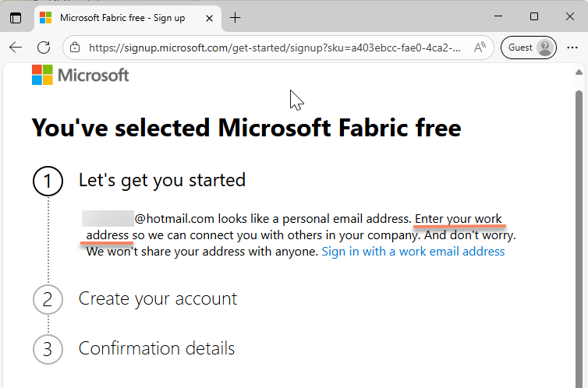
Task: Click the scrollbar up arrow
Action: (x=579, y=72)
